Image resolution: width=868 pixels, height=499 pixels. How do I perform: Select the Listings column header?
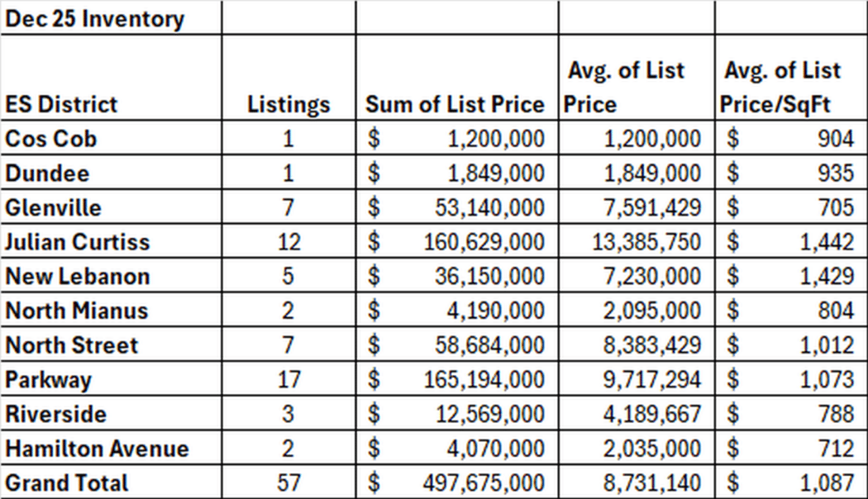point(289,104)
